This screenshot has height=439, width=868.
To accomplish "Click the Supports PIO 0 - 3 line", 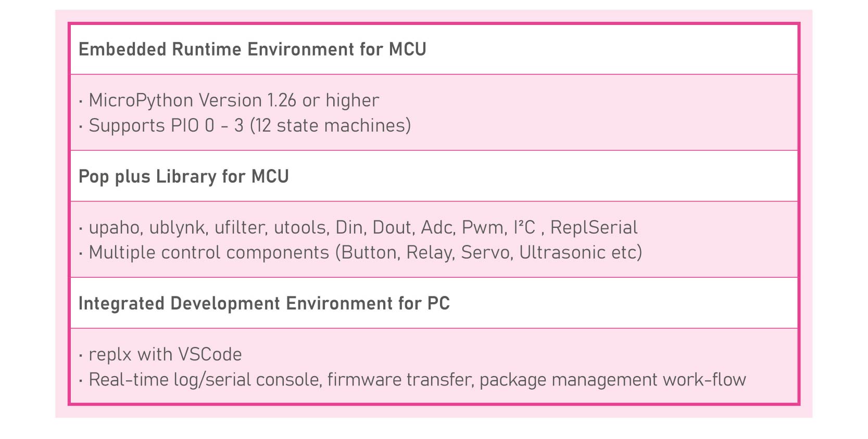I will click(249, 125).
